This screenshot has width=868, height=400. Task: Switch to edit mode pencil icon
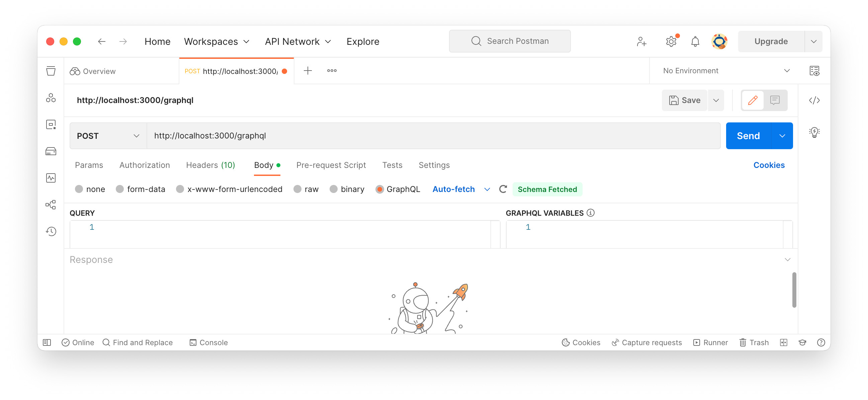pos(753,100)
